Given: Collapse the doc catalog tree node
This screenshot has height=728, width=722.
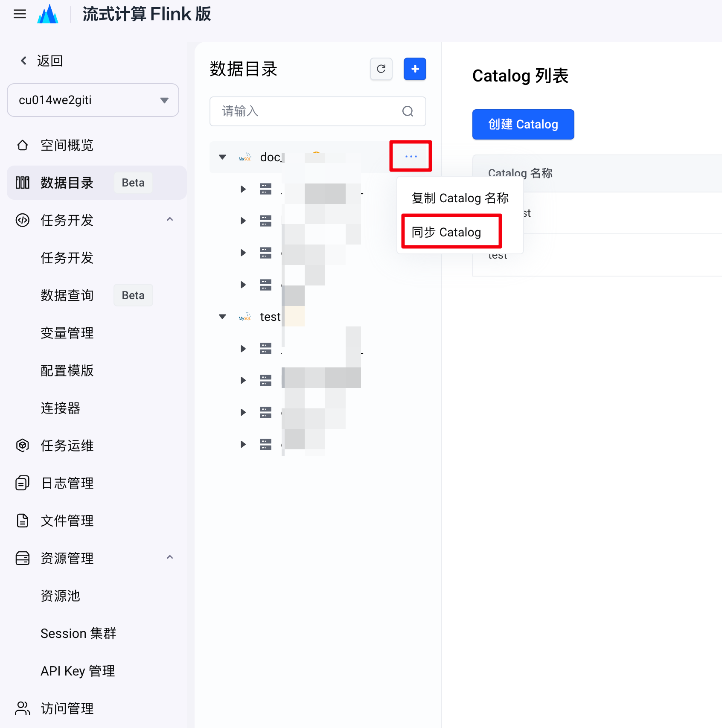Looking at the screenshot, I should pos(222,157).
